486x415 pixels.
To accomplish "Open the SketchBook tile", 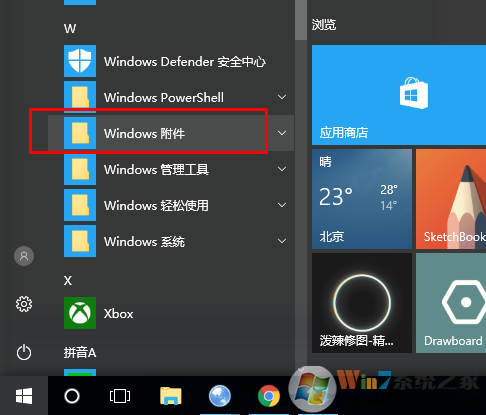I will point(451,199).
